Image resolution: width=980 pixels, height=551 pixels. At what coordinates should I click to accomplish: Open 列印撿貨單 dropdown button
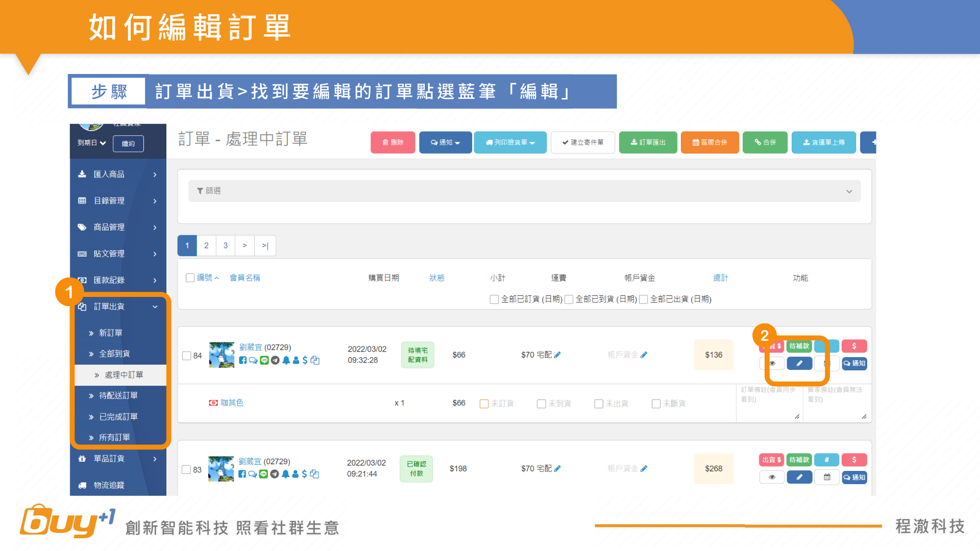coord(510,142)
